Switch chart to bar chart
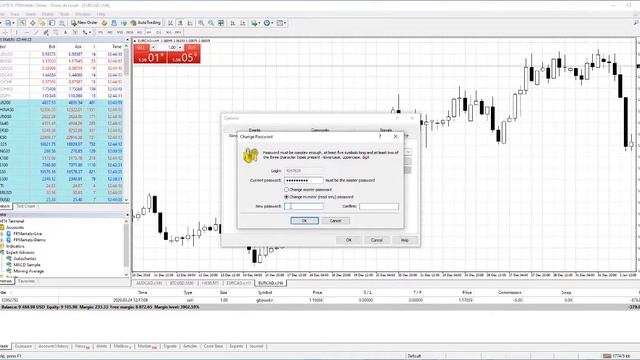The height and width of the screenshot is (360, 640). [x=170, y=23]
